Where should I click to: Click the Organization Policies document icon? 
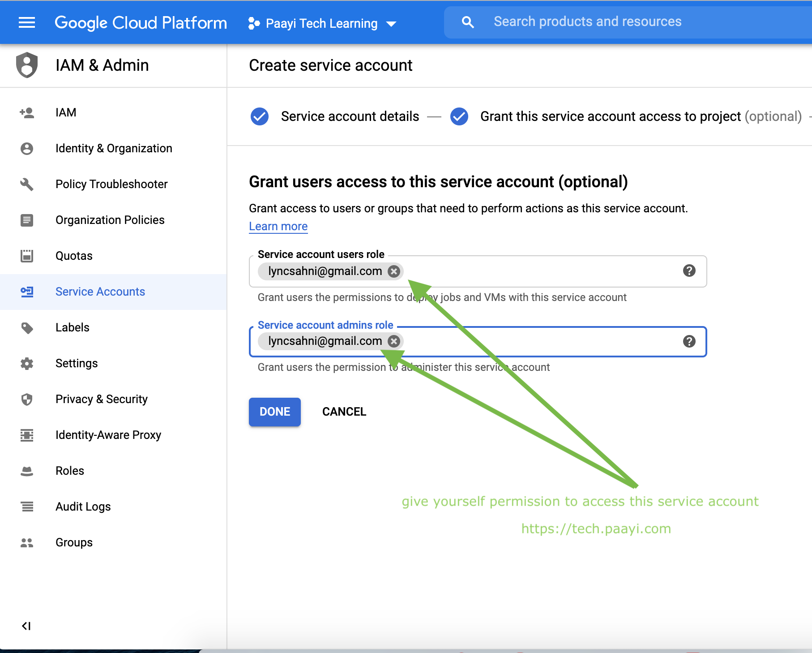(x=27, y=220)
